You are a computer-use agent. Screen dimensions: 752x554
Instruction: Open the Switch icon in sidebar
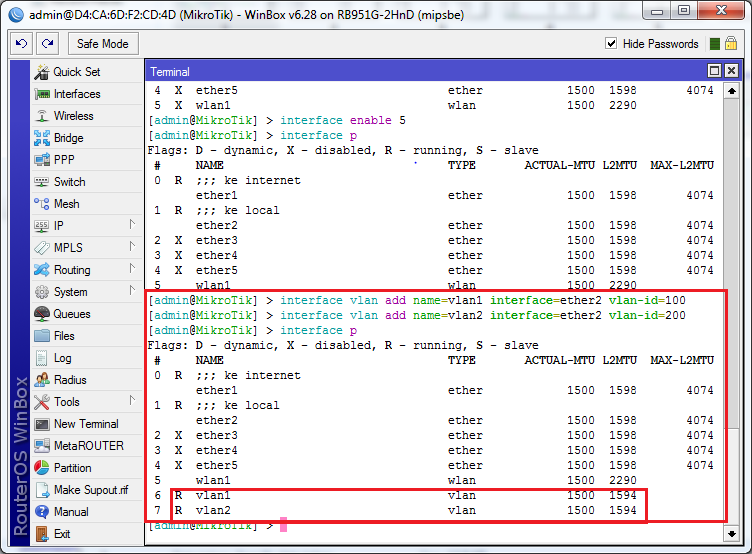tap(42, 182)
